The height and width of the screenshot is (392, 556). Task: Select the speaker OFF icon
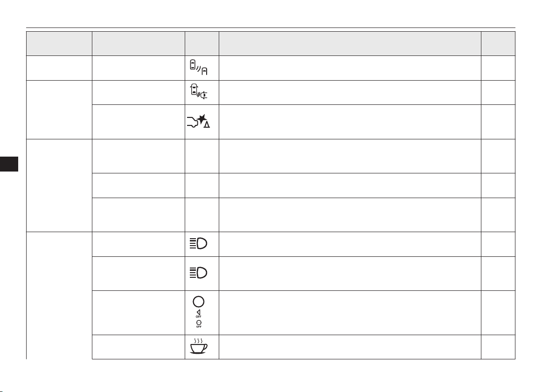pyautogui.click(x=199, y=314)
